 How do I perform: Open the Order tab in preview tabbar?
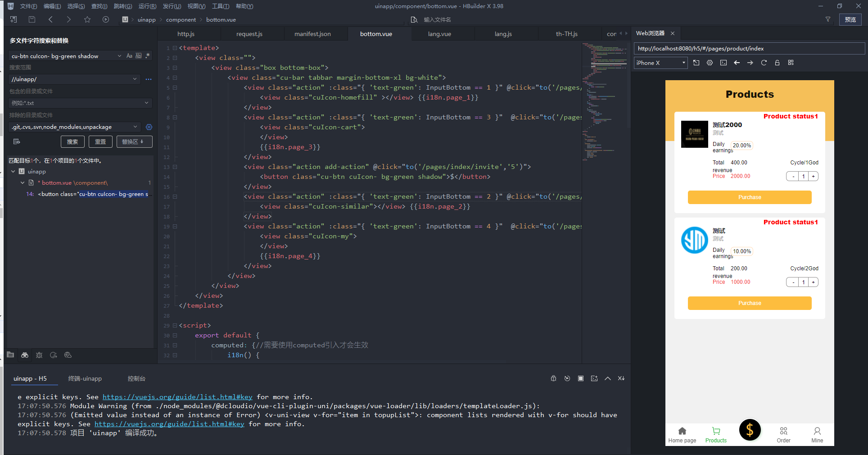click(x=783, y=435)
